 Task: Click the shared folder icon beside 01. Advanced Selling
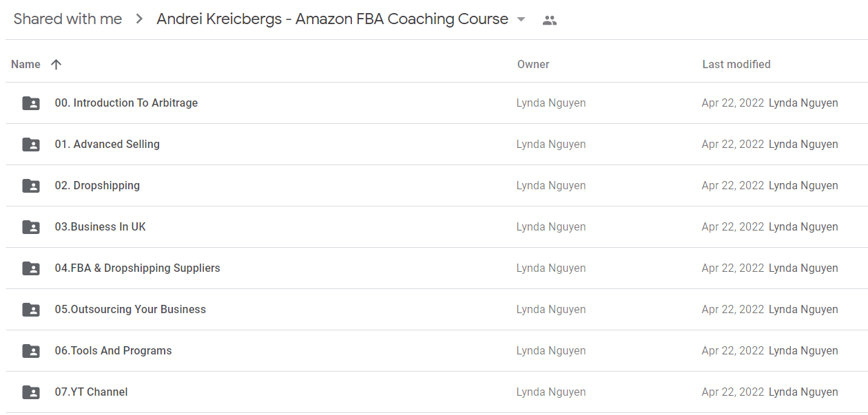coord(31,145)
